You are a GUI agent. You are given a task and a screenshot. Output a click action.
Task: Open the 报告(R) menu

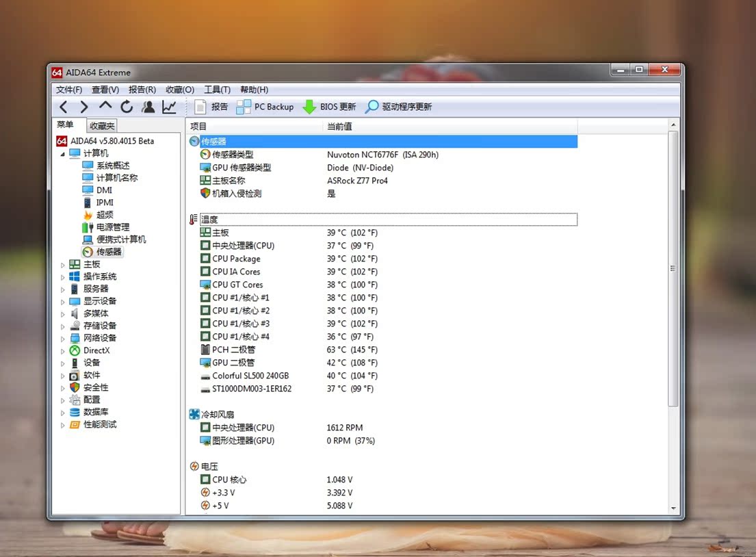point(142,90)
